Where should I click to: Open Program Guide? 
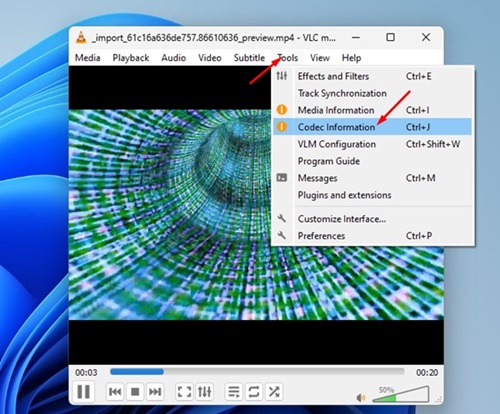point(373,161)
